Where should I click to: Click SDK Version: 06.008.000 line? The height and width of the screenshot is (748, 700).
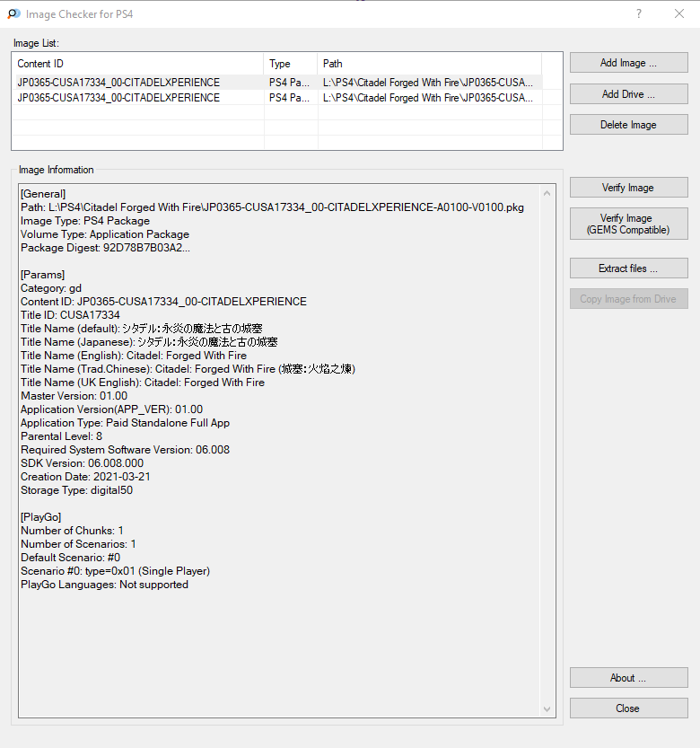click(x=82, y=463)
